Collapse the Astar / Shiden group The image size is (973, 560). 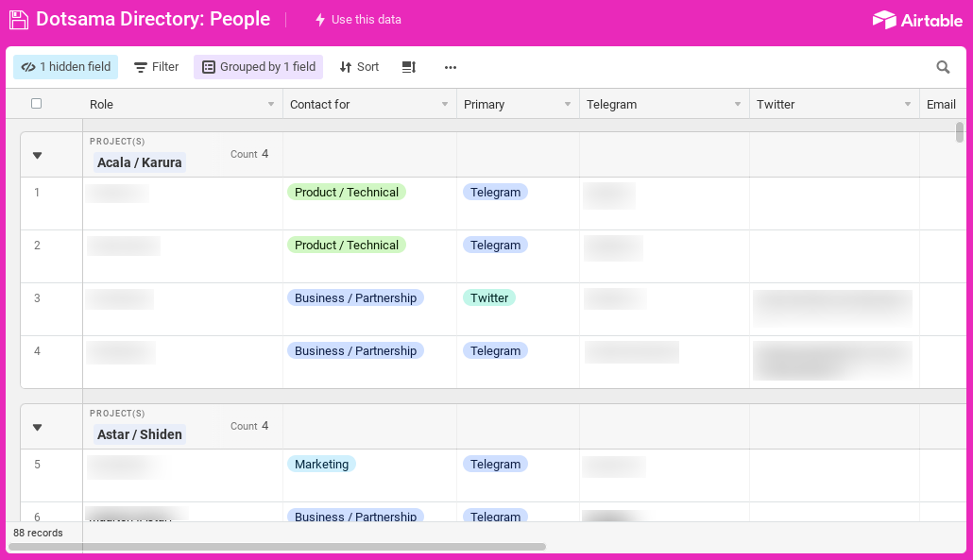tap(37, 427)
